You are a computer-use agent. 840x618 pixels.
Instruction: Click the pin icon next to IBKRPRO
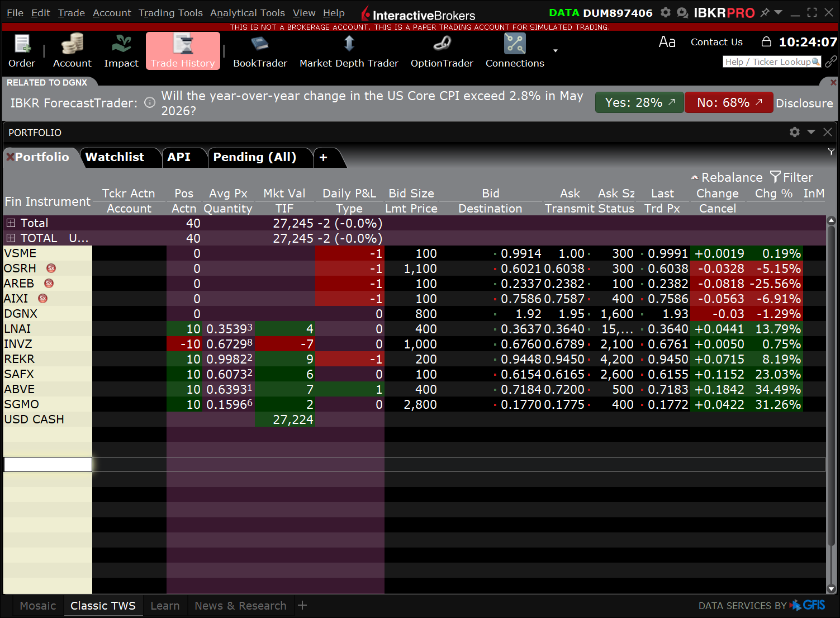tap(765, 12)
